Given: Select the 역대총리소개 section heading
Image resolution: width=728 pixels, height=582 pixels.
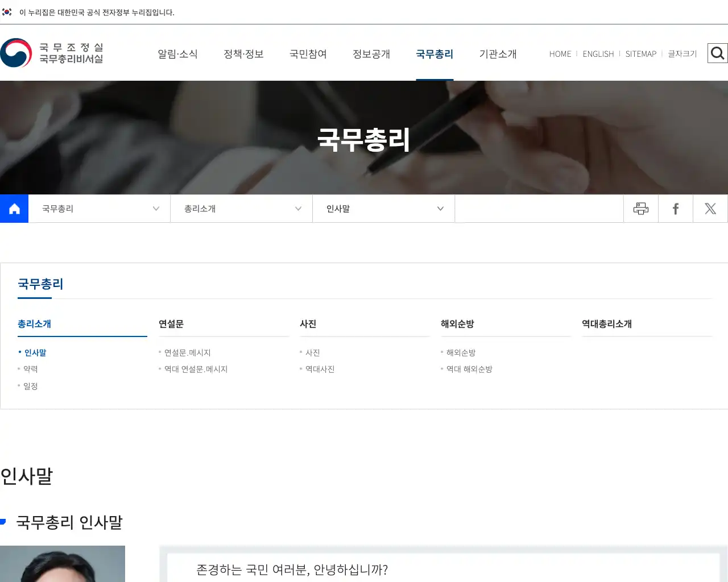Looking at the screenshot, I should tap(607, 324).
